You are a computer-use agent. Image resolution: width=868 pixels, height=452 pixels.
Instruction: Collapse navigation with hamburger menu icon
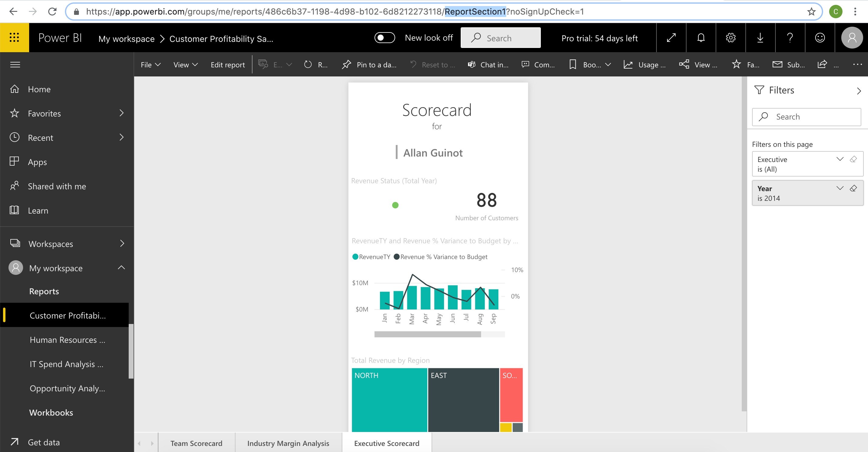15,64
